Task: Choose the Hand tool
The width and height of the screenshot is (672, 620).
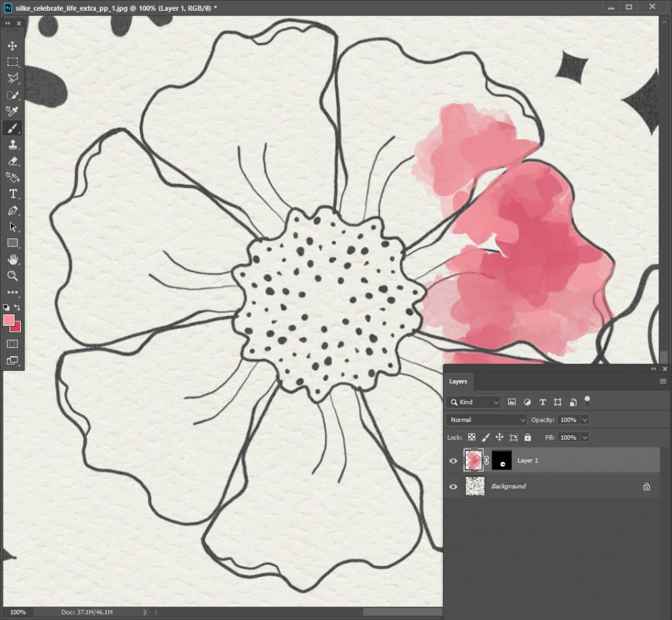Action: point(12,259)
